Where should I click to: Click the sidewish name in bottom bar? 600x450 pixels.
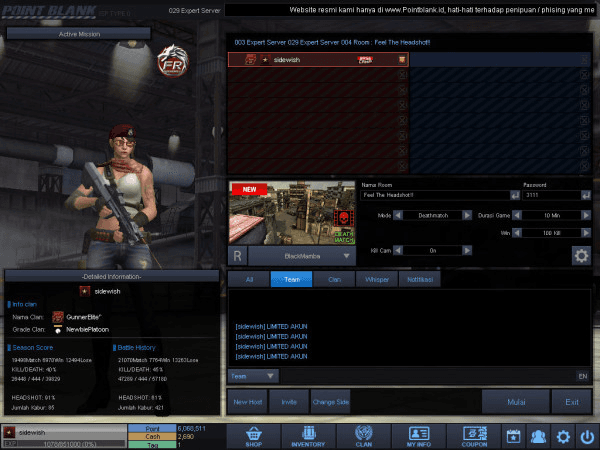click(x=32, y=432)
